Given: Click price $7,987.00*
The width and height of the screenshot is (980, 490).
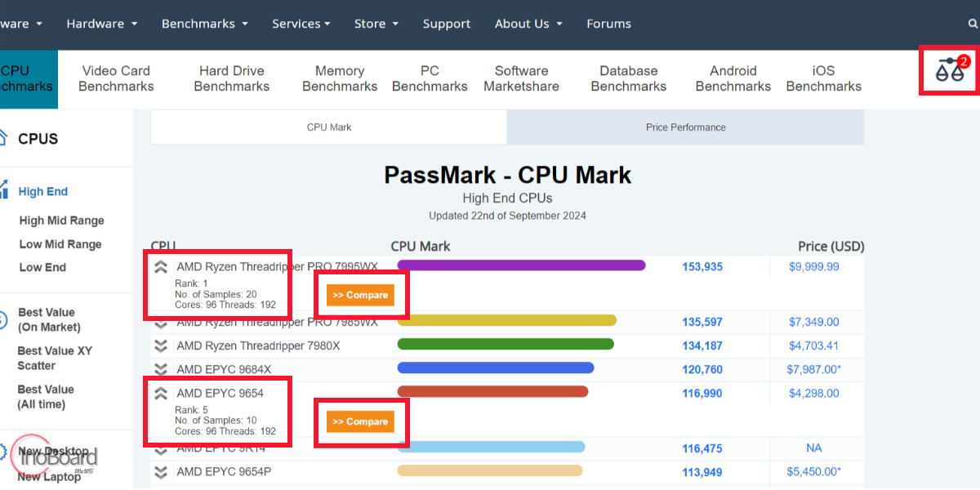Looking at the screenshot, I should point(814,370).
